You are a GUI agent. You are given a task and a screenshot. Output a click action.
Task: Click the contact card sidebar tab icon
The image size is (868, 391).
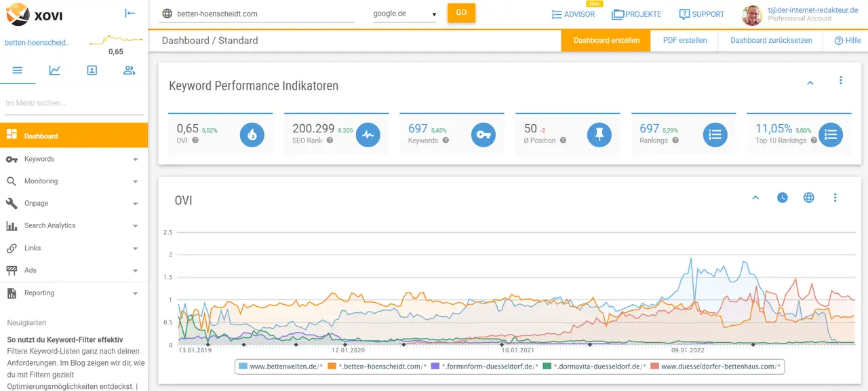[92, 70]
